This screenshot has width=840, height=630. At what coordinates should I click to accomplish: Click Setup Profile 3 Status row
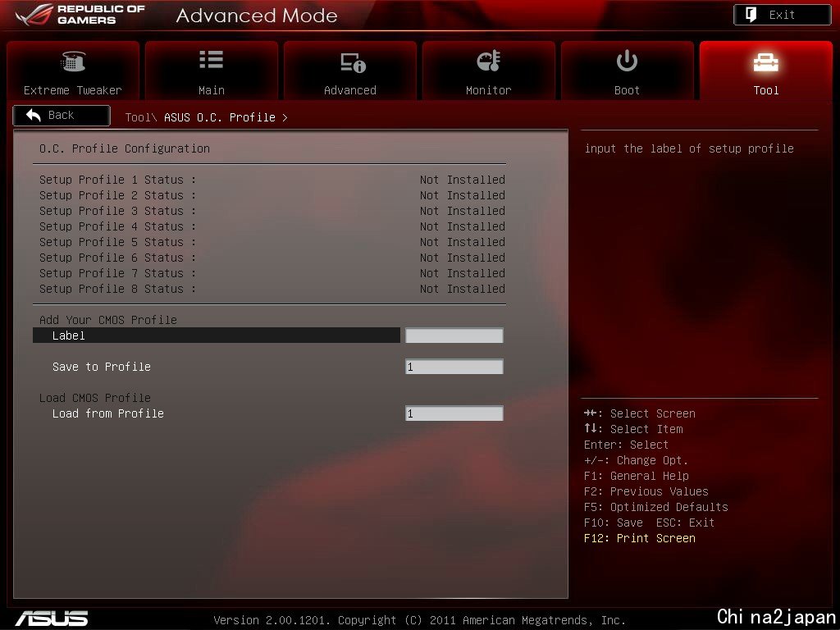click(272, 211)
